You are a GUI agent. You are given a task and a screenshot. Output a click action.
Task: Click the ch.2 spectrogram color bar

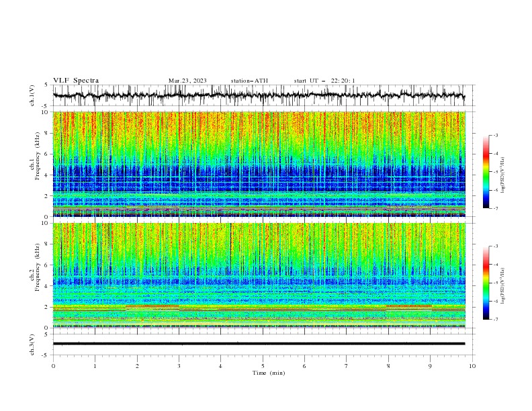486,283
